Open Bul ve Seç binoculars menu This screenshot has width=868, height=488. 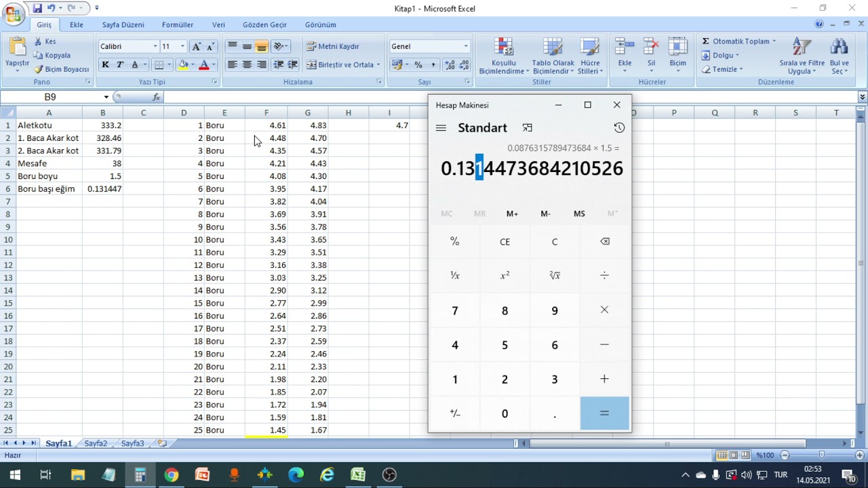(x=840, y=56)
